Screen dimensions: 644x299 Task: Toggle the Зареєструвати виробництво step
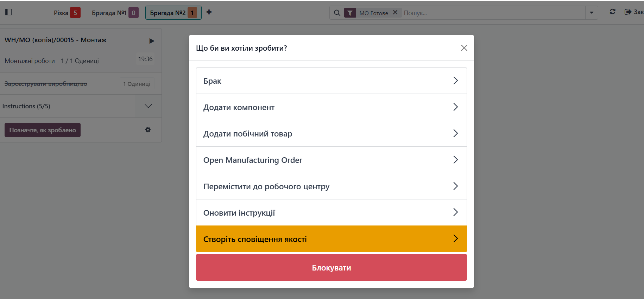point(46,84)
